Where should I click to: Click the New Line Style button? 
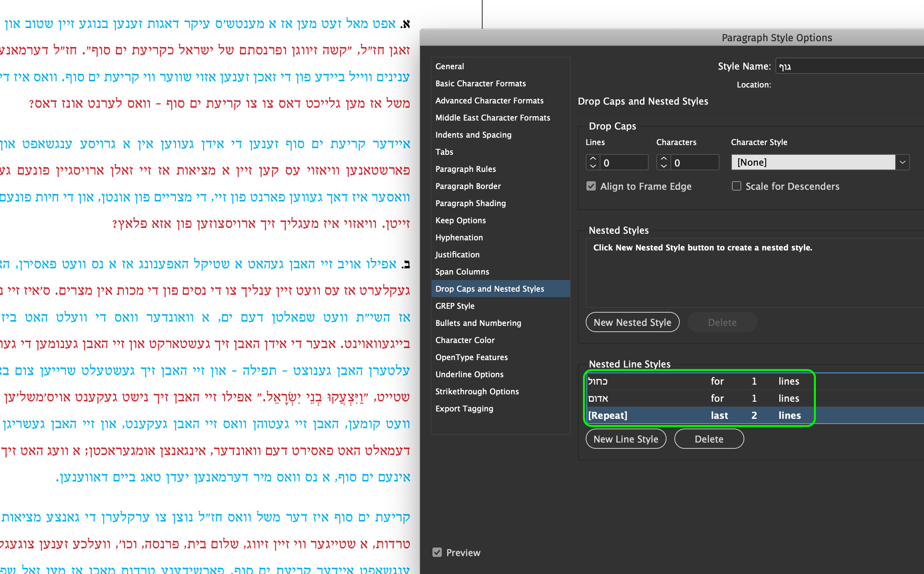point(626,439)
